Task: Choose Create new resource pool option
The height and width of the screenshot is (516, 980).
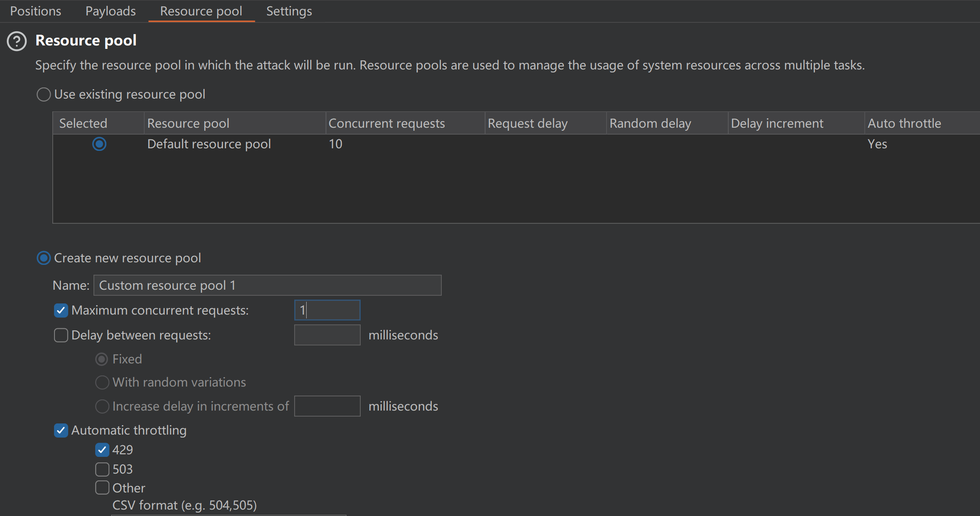Action: [44, 258]
